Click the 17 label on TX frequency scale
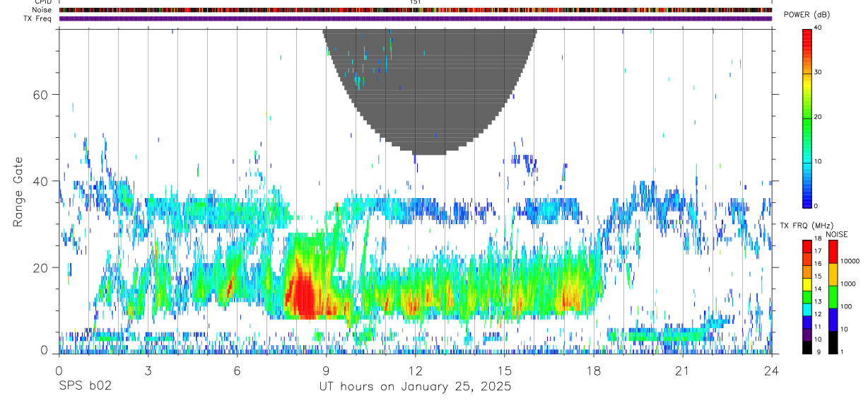This screenshot has width=868, height=401. (818, 250)
